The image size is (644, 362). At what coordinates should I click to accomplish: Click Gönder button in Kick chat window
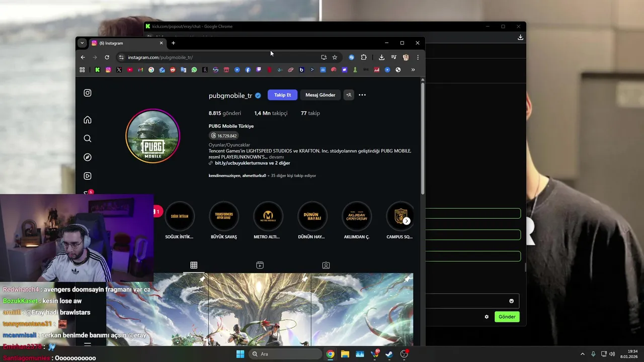[x=507, y=317]
